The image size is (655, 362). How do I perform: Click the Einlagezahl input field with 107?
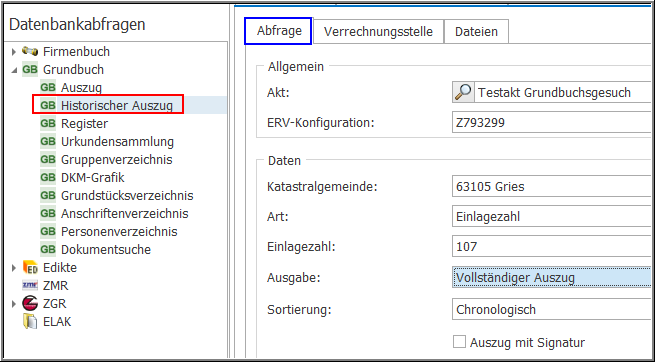coord(551,246)
